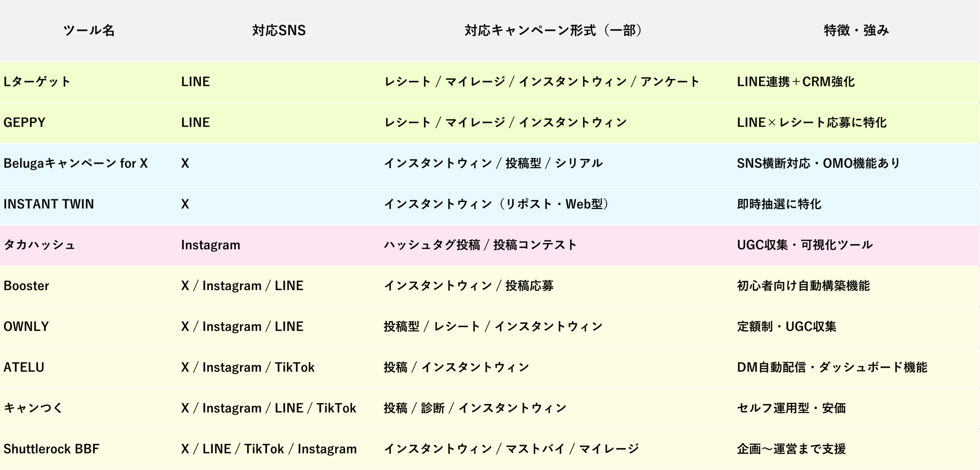Click the OWNLY tool name
Image resolution: width=980 pixels, height=470 pixels.
pos(26,326)
